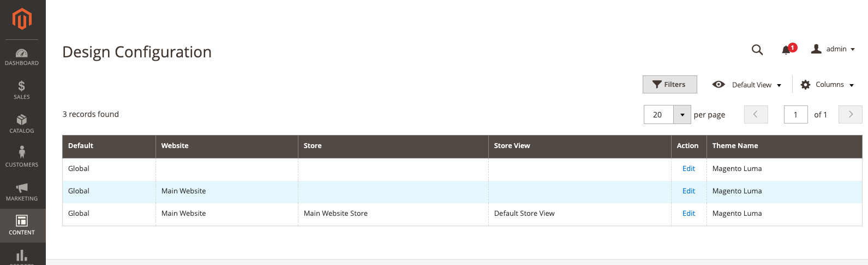Open the notifications bell icon
This screenshot has height=265, width=868.
point(786,50)
